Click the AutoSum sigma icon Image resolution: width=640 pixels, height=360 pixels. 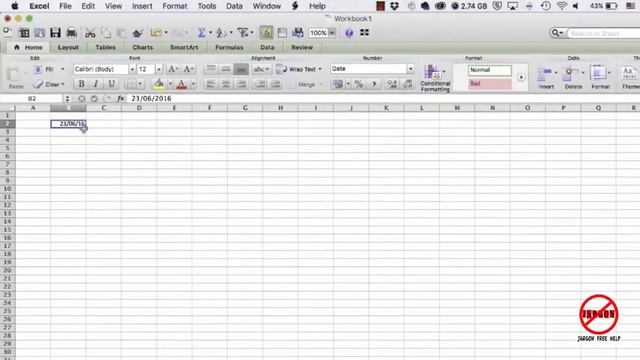(x=201, y=33)
